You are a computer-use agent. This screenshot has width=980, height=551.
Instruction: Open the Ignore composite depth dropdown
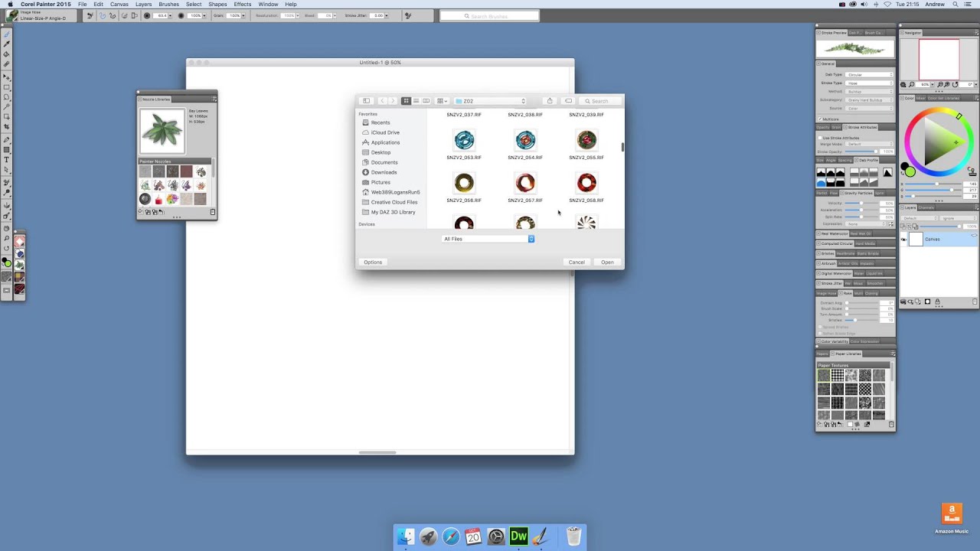point(959,218)
